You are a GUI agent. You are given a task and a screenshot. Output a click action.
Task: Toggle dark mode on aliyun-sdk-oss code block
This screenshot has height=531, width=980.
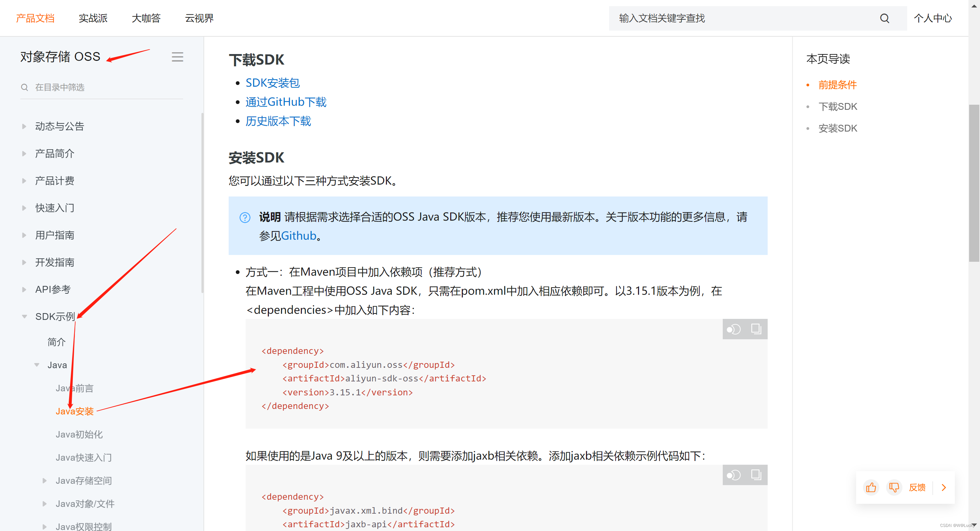734,329
